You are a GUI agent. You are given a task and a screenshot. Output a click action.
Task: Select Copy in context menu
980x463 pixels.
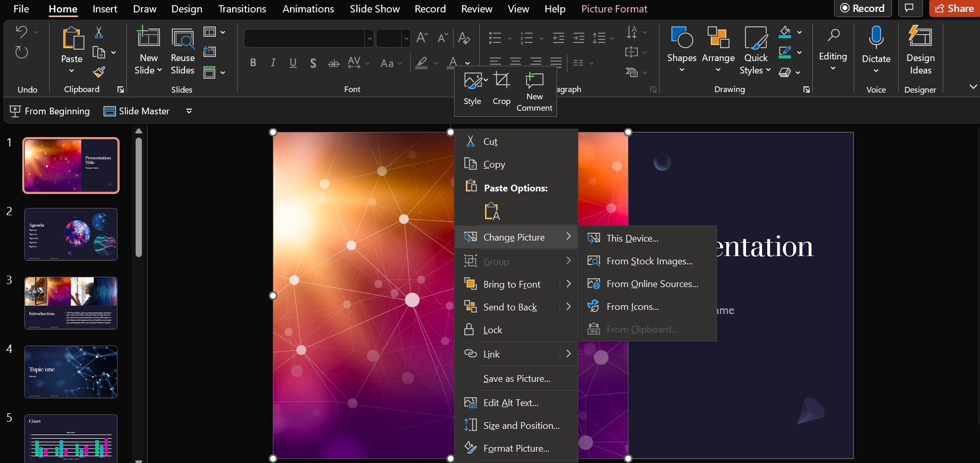pyautogui.click(x=516, y=165)
